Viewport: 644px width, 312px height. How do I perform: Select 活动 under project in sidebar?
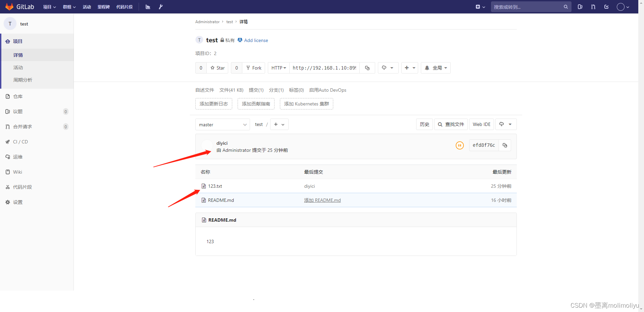coord(38,68)
